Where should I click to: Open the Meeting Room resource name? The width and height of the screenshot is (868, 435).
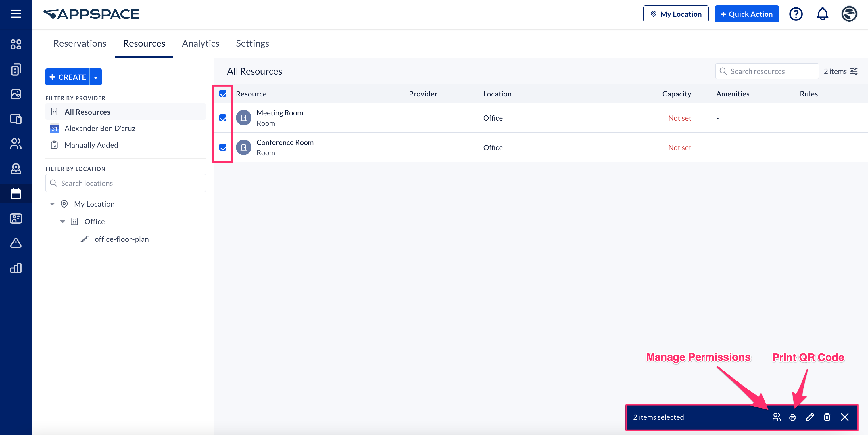pyautogui.click(x=280, y=112)
